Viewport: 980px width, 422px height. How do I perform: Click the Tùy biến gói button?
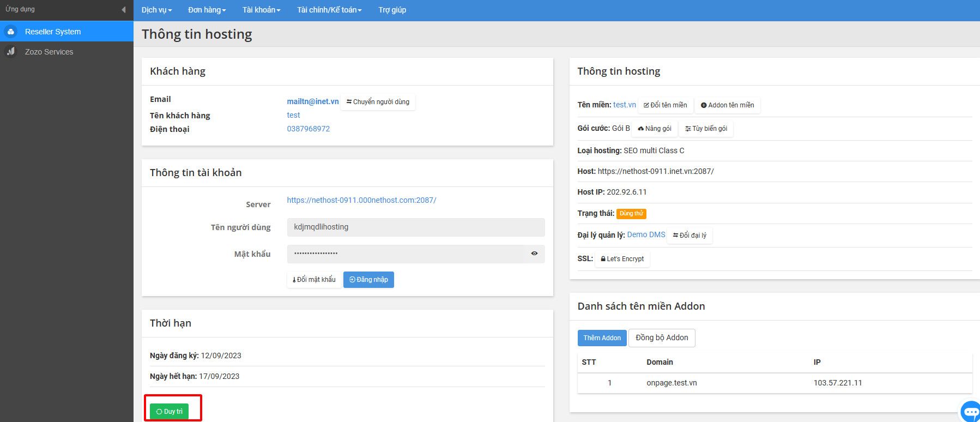706,129
